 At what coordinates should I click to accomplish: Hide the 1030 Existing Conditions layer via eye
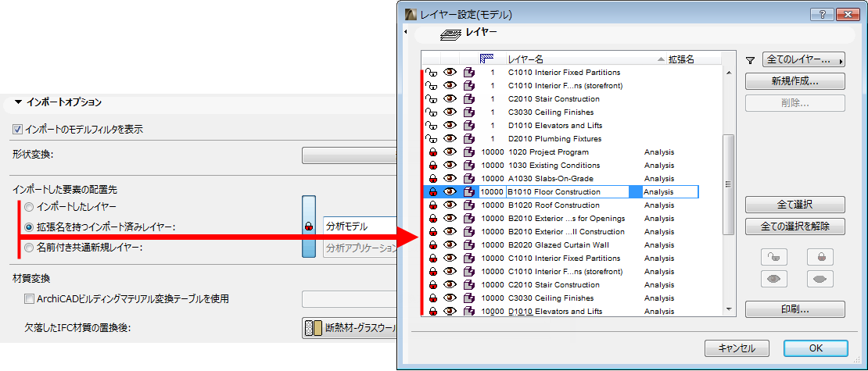450,166
